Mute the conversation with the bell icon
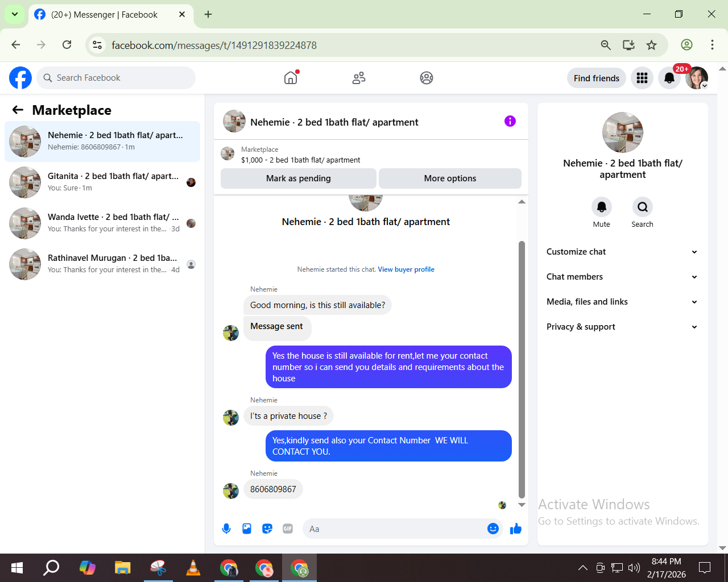The height and width of the screenshot is (582, 728). pos(602,207)
